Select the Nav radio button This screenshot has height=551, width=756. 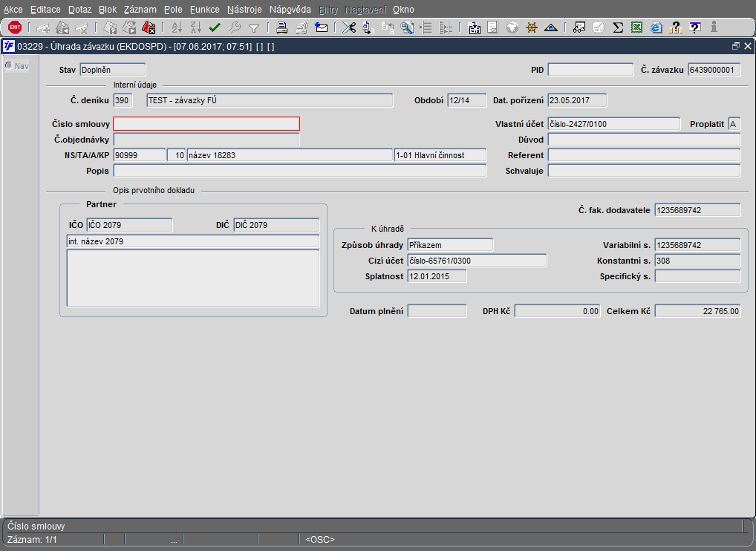click(9, 65)
